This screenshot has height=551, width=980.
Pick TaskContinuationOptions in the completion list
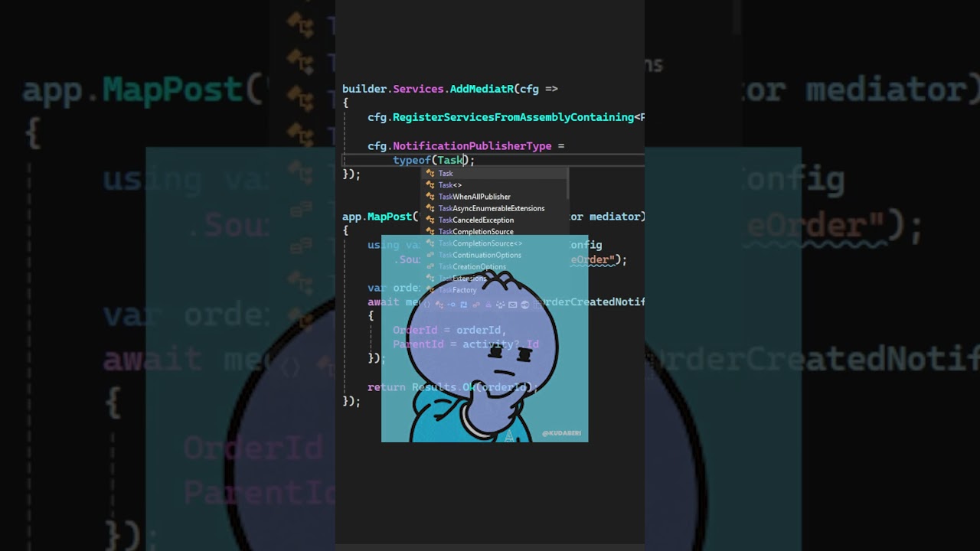coord(496,255)
